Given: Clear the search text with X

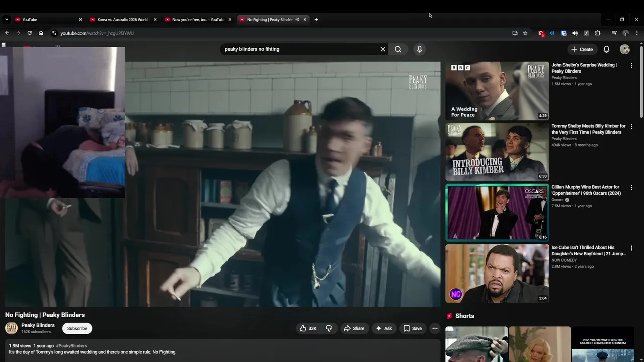Looking at the screenshot, I should 383,49.
